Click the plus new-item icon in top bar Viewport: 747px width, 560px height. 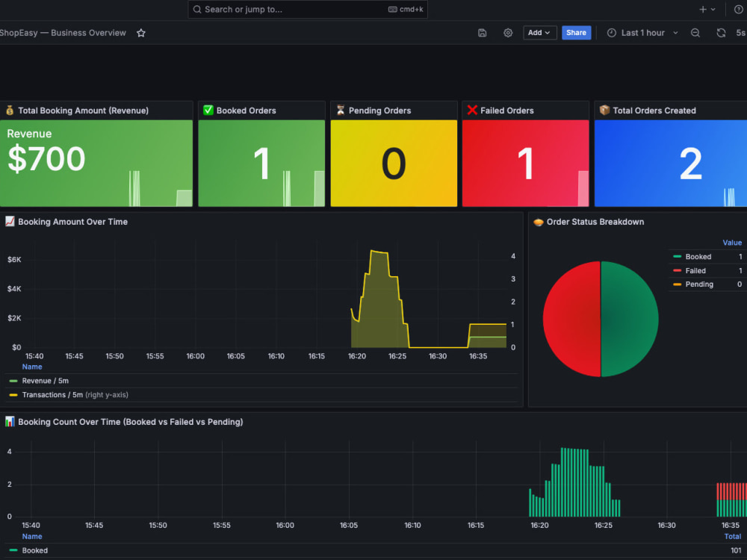click(703, 10)
